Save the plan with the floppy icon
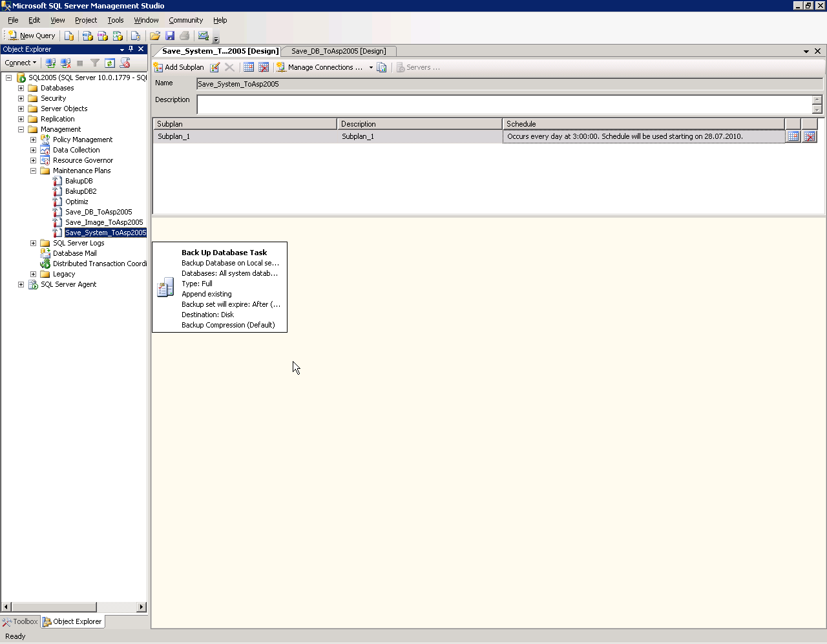Screen dimensions: 827x644 (x=170, y=36)
